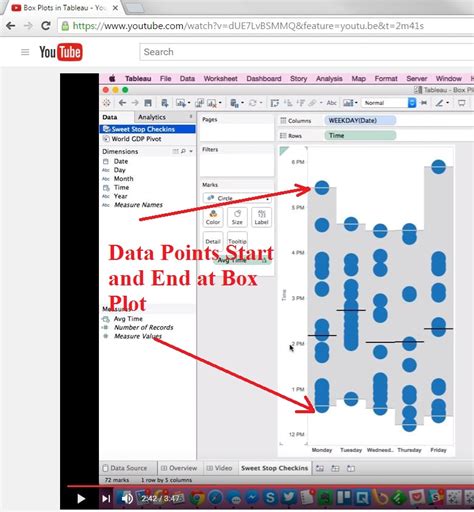474x512 pixels.
Task: Toggle Show Mark Labels Abc button
Action: pos(331,103)
